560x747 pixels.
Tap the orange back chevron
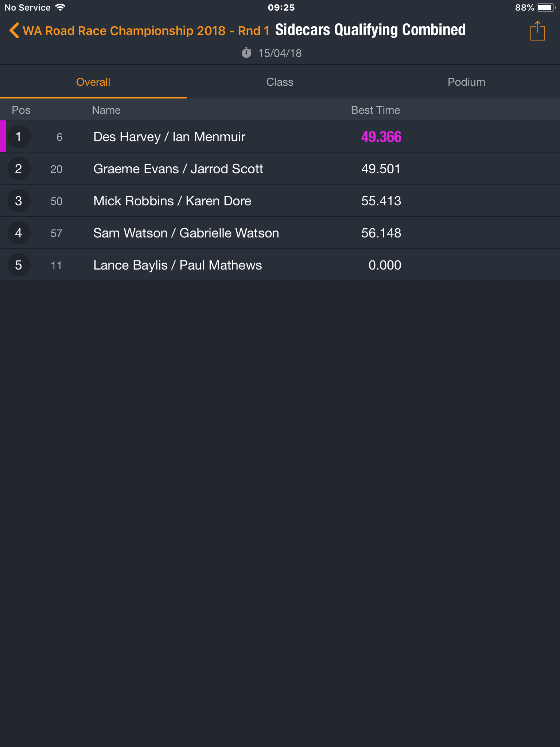click(x=14, y=31)
